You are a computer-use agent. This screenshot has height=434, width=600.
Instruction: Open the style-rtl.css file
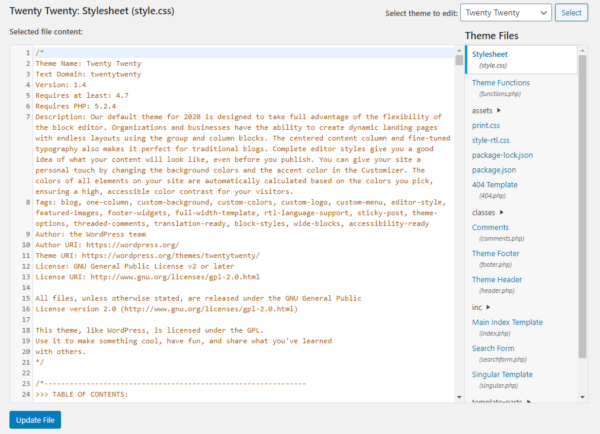(x=492, y=141)
